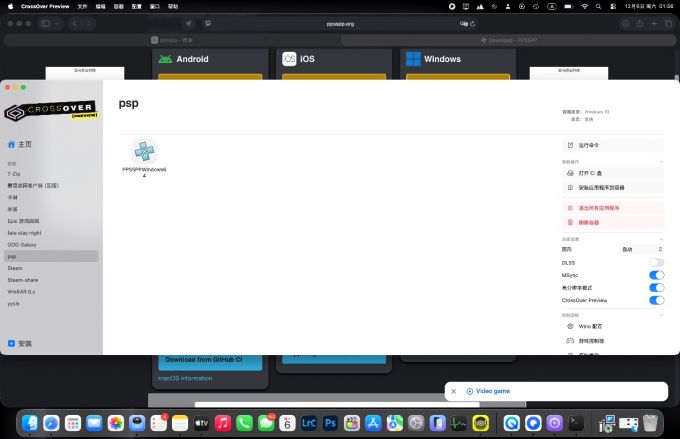Open the 文件 menu
The height and width of the screenshot is (439, 680).
tap(82, 7)
